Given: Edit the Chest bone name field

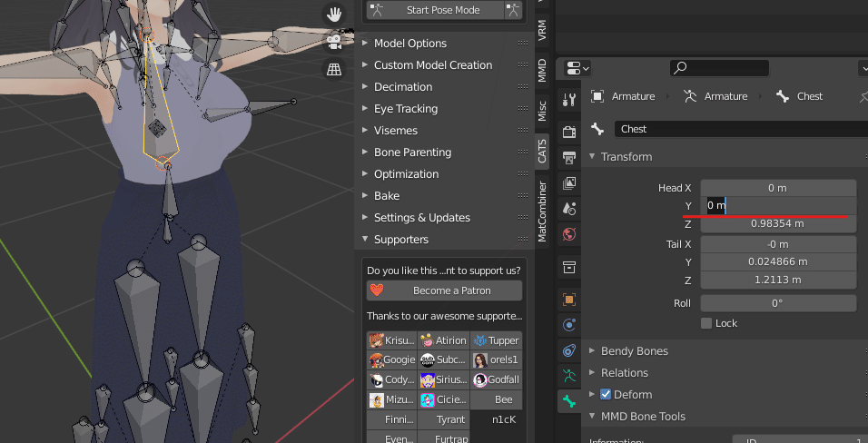Looking at the screenshot, I should click(741, 129).
